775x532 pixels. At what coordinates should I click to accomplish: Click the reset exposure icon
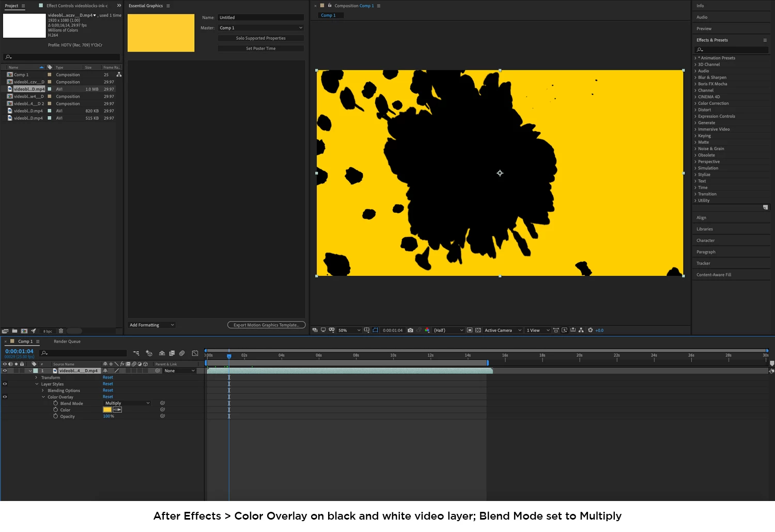[590, 330]
